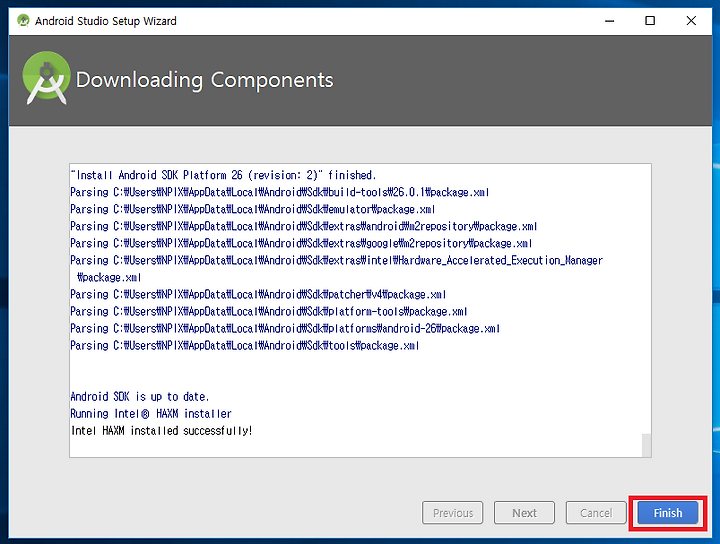Close the Setup Wizard window
This screenshot has width=720, height=544.
click(691, 21)
